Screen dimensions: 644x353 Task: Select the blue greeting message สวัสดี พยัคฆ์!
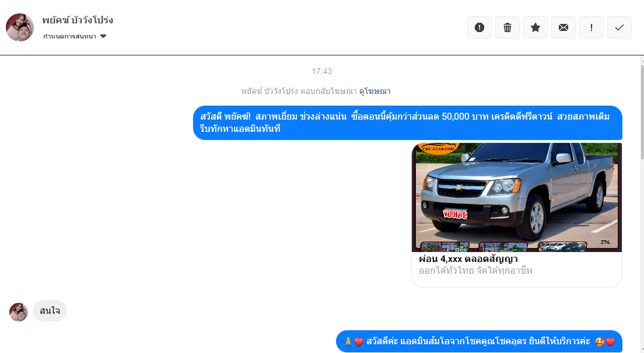tap(407, 123)
